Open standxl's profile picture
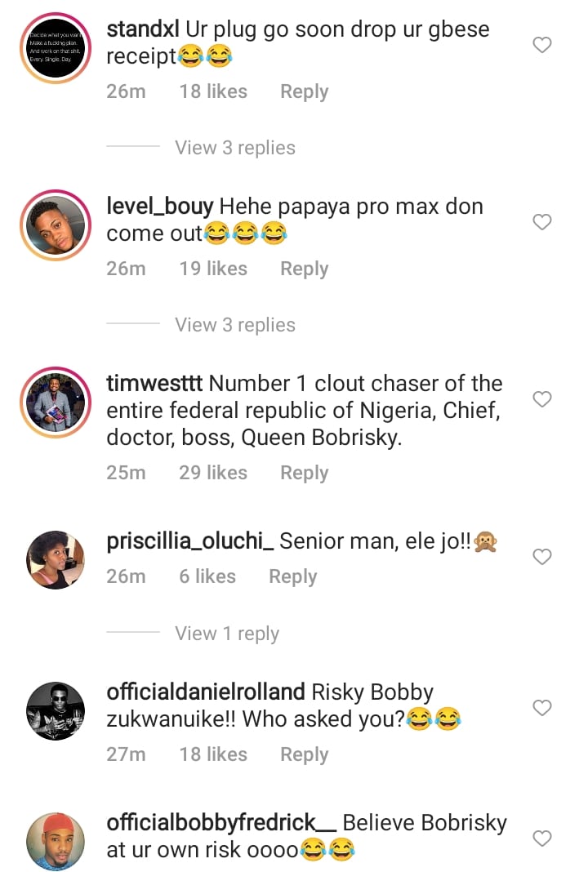 coord(56,48)
